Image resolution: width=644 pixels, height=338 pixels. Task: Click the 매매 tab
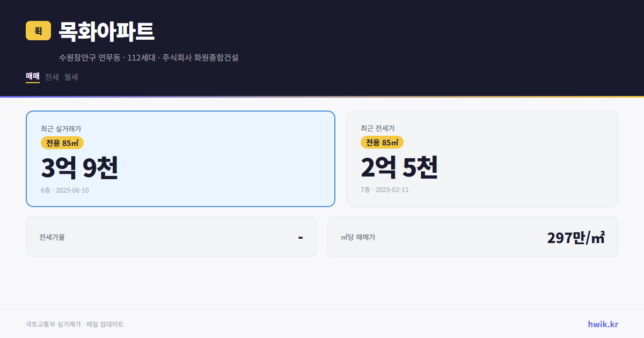32,77
